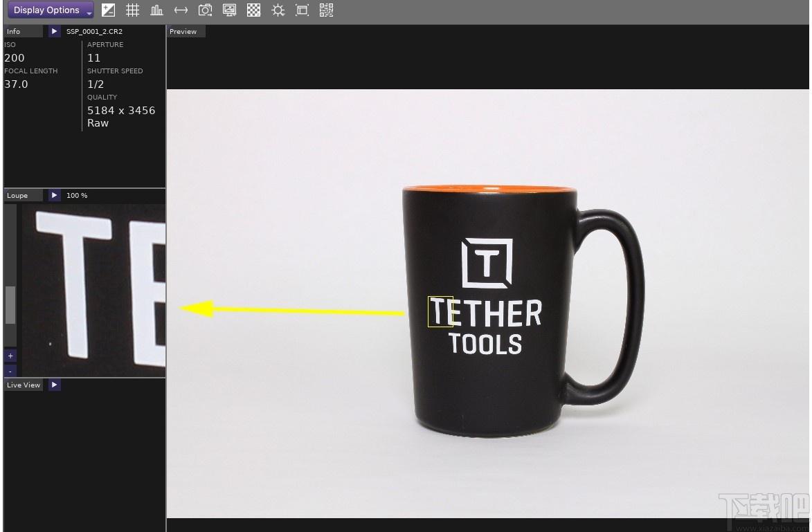The image size is (812, 532).
Task: Click the Loupe vertical zoom slider handle
Action: (x=10, y=305)
